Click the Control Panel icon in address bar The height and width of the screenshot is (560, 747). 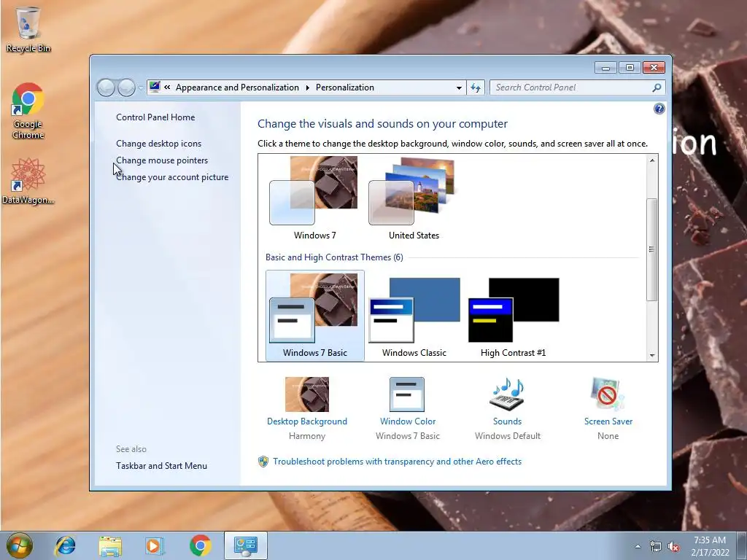click(x=155, y=87)
